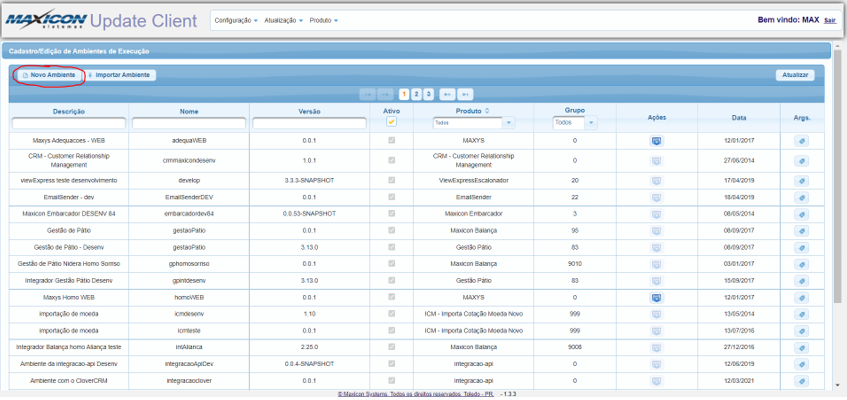Open actions icon for intAlianca
The height and width of the screenshot is (400, 847).
coord(656,347)
